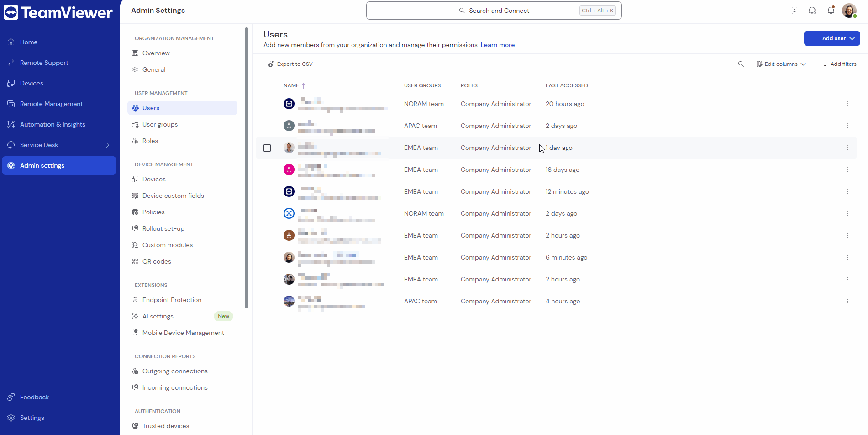Open the chat bubble icon in header

coord(812,11)
